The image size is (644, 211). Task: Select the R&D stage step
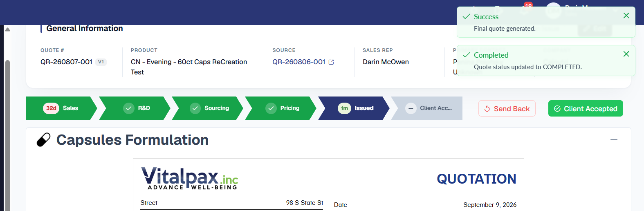pyautogui.click(x=135, y=108)
